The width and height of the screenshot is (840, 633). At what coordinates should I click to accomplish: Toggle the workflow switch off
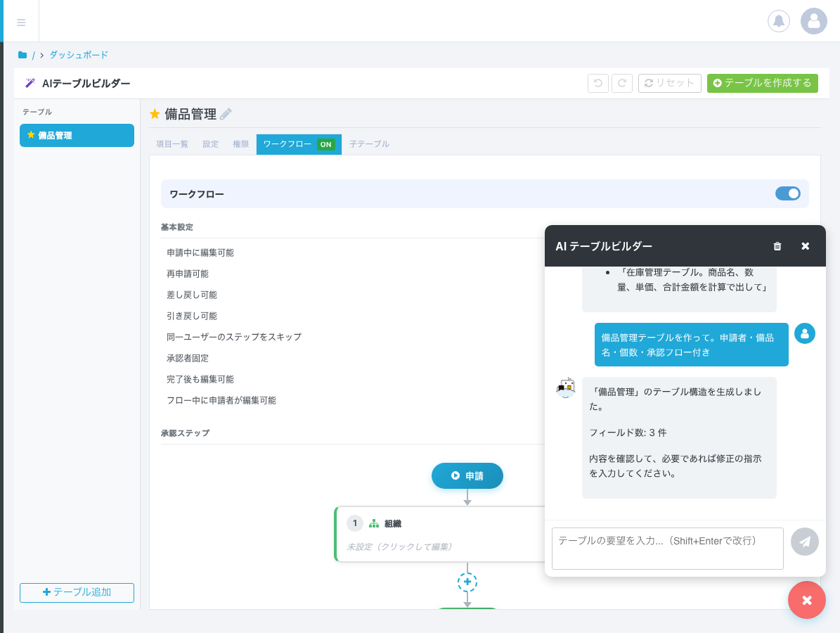pyautogui.click(x=787, y=193)
